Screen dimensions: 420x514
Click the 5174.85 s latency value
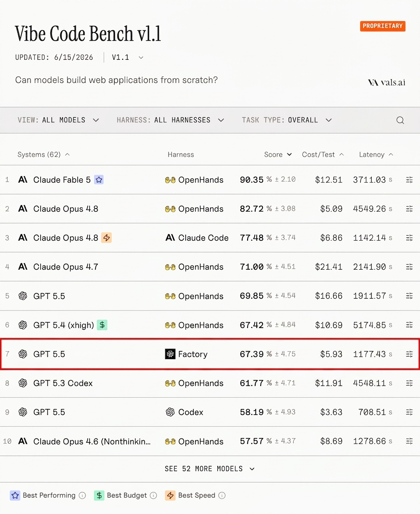pos(372,325)
